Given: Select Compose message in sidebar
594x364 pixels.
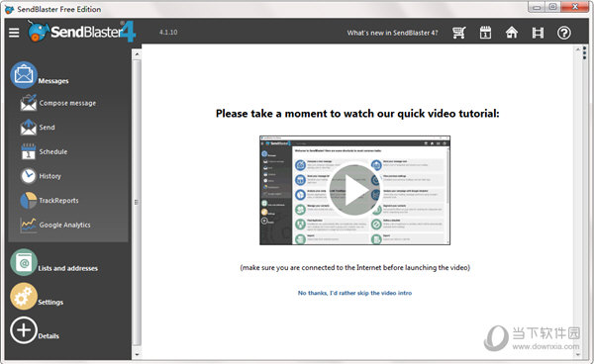Looking at the screenshot, I should click(x=67, y=103).
